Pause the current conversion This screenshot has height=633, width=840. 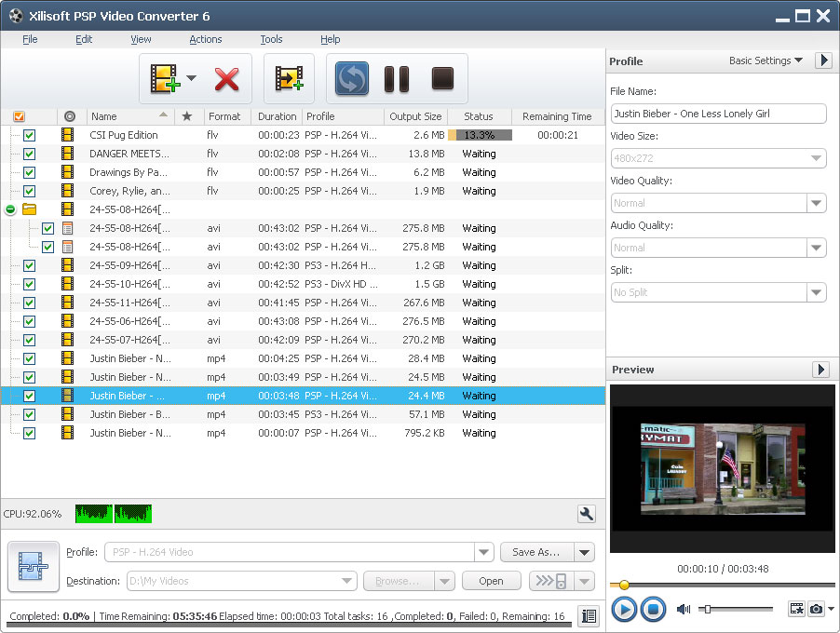tap(396, 80)
